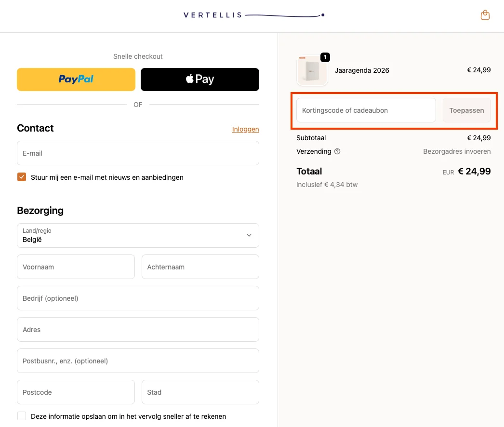Select the Postcode input field
Image resolution: width=504 pixels, height=427 pixels.
(x=76, y=392)
